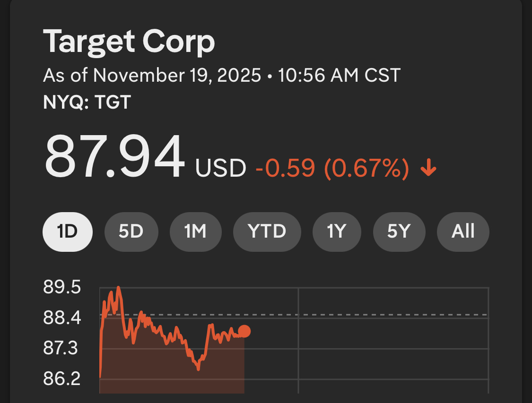
Task: Show All-time price history
Action: click(463, 232)
